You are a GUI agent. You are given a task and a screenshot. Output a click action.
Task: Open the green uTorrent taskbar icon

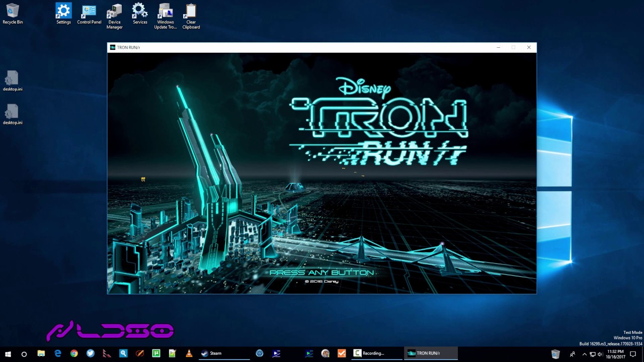[x=156, y=353]
